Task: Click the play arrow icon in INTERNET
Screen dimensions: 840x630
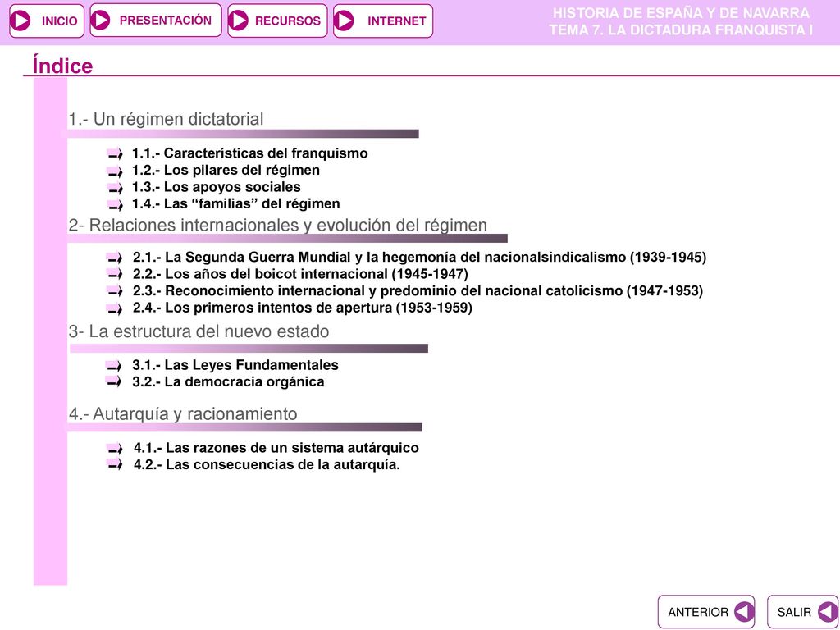Action: (344, 21)
